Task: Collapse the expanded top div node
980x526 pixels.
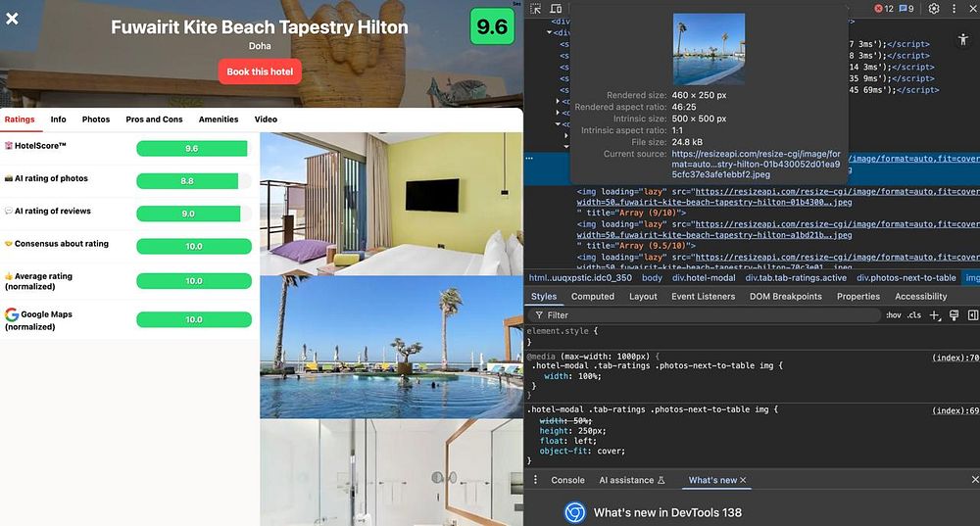Action: 550,32
